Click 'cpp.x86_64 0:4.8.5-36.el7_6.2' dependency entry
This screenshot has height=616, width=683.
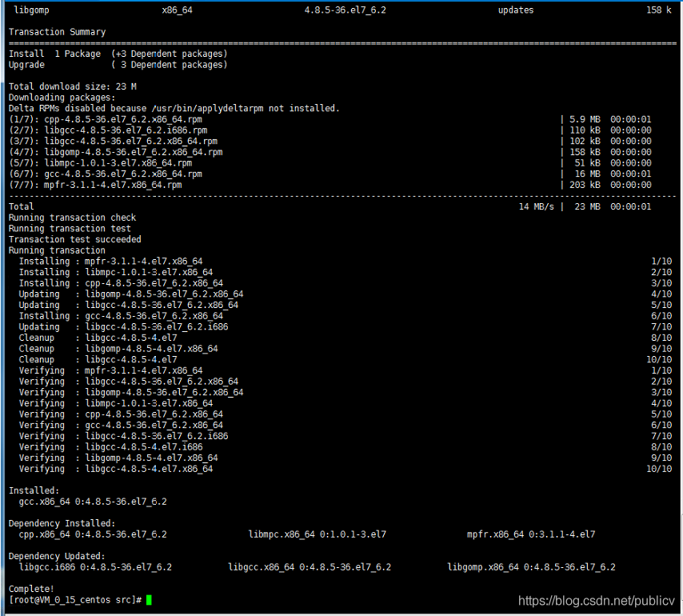93,534
